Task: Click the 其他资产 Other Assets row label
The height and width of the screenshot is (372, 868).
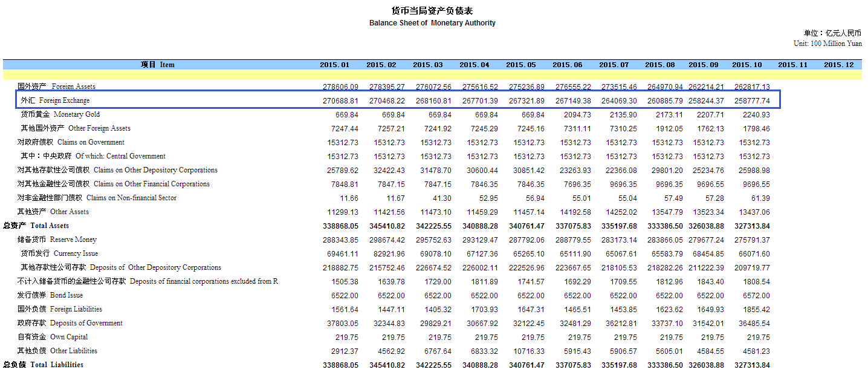Action: tap(53, 212)
